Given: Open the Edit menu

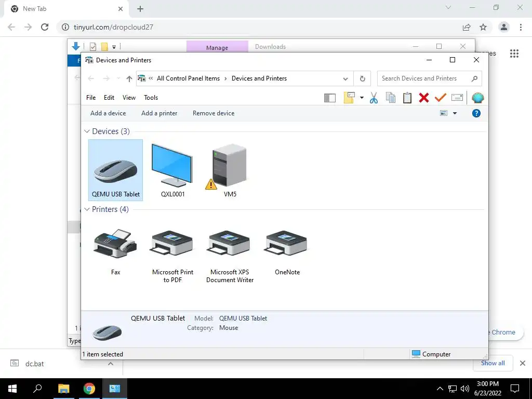Looking at the screenshot, I should pyautogui.click(x=109, y=98).
